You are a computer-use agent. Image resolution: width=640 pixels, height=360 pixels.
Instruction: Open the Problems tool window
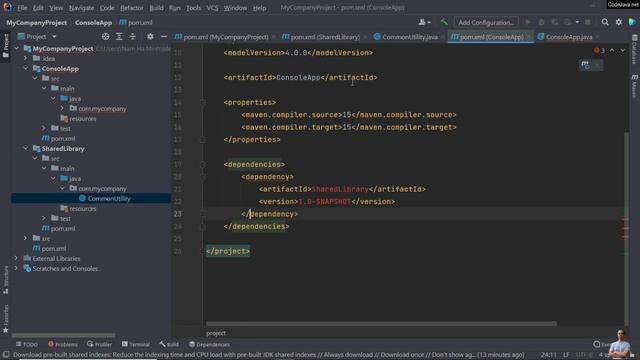pos(62,344)
